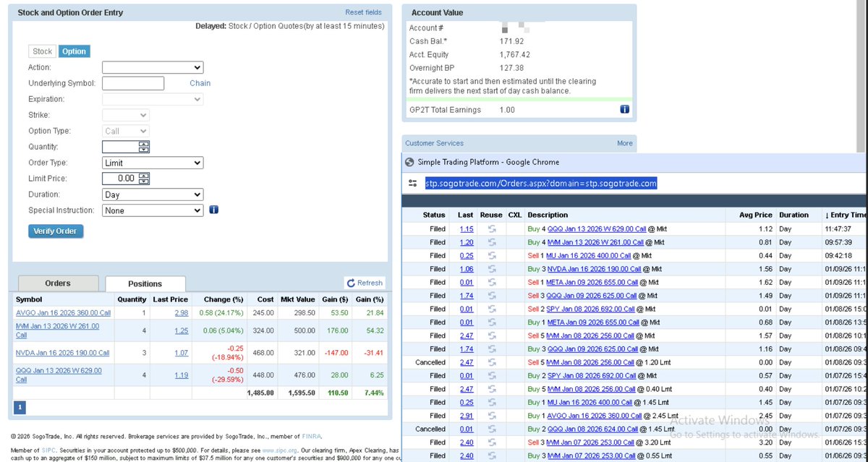The height and width of the screenshot is (462, 868).
Task: Focus the Limit Price field showing 0.00
Action: tap(120, 179)
